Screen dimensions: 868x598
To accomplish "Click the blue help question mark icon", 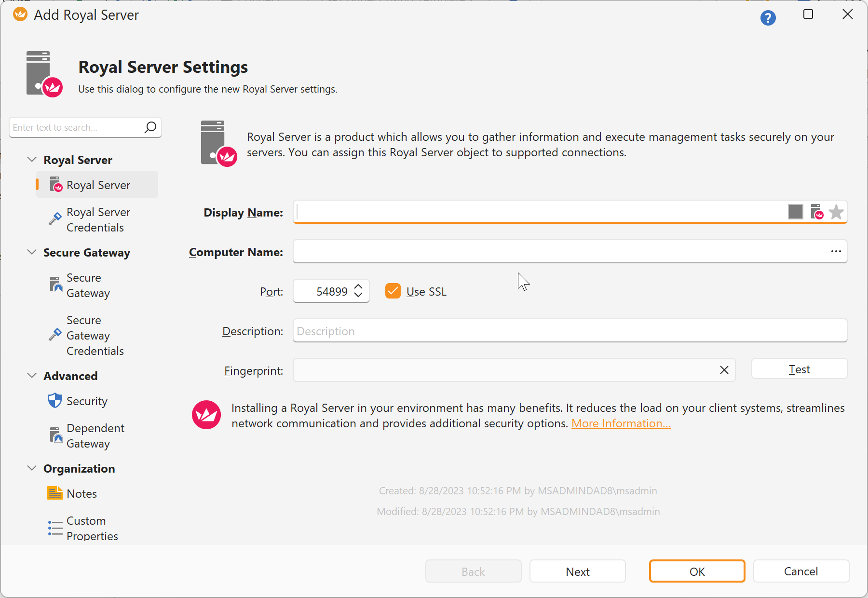I will point(768,18).
